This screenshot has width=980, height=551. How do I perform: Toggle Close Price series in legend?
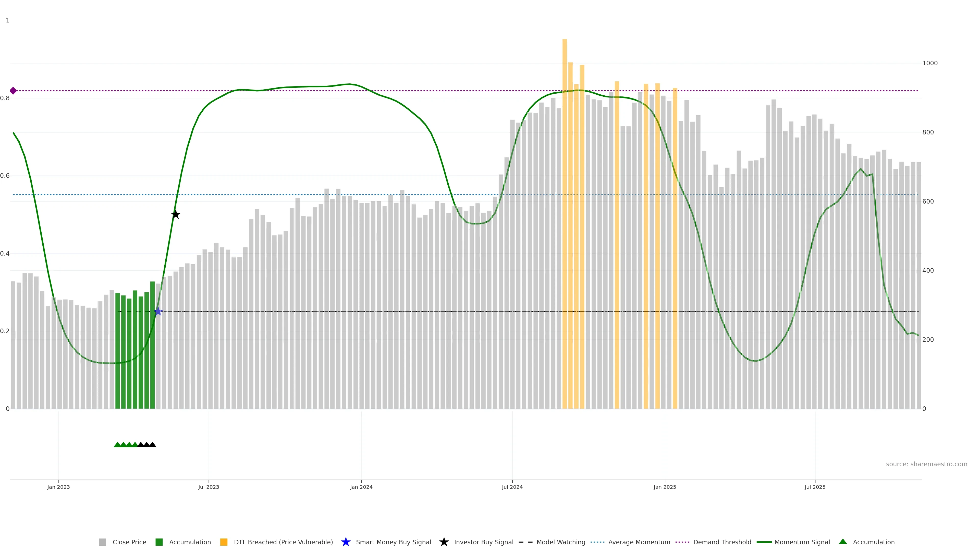pyautogui.click(x=129, y=542)
